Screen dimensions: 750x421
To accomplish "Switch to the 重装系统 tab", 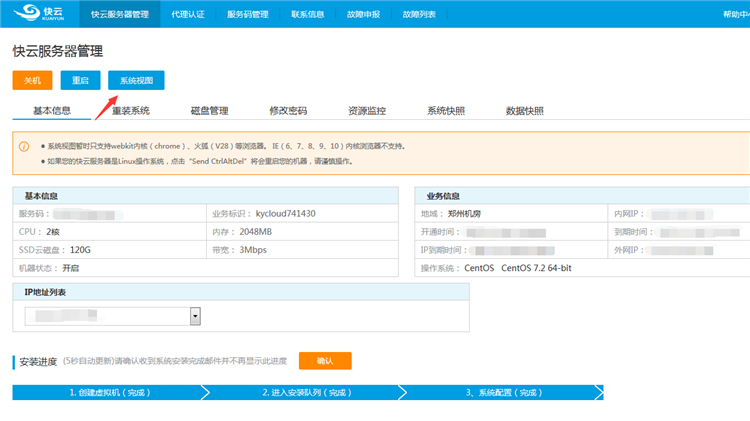I will tap(131, 111).
